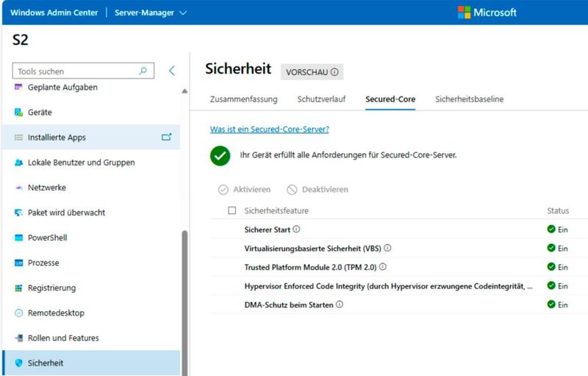Click the PowerShell sidebar icon
This screenshot has height=376, width=588.
[18, 238]
